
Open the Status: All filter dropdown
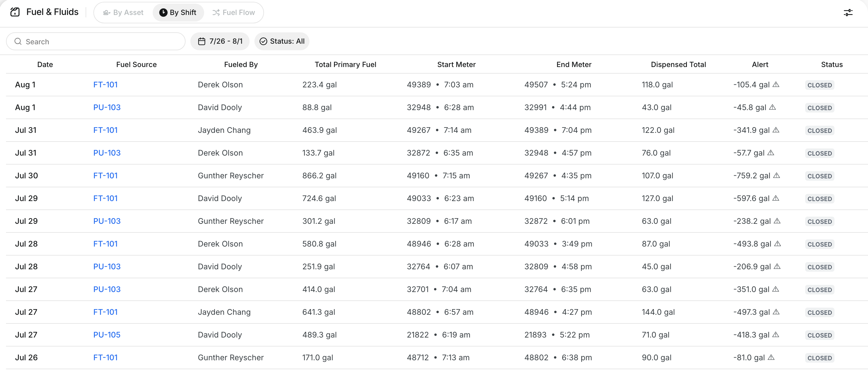[x=282, y=41]
